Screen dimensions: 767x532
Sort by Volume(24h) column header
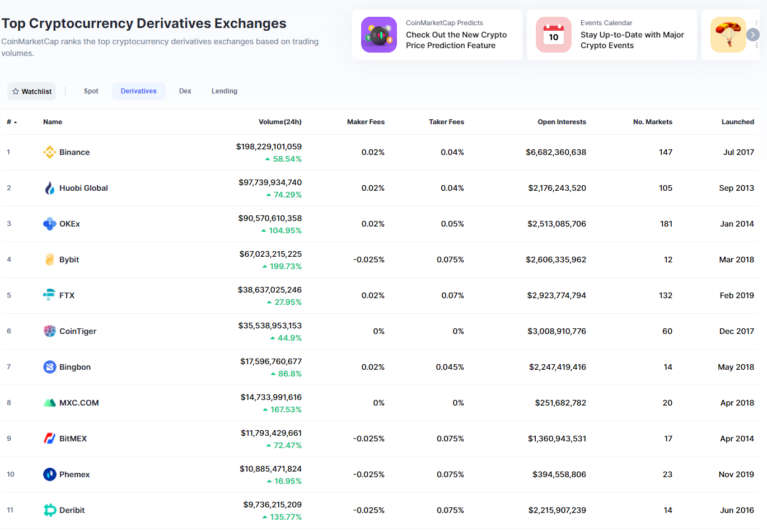pos(280,122)
